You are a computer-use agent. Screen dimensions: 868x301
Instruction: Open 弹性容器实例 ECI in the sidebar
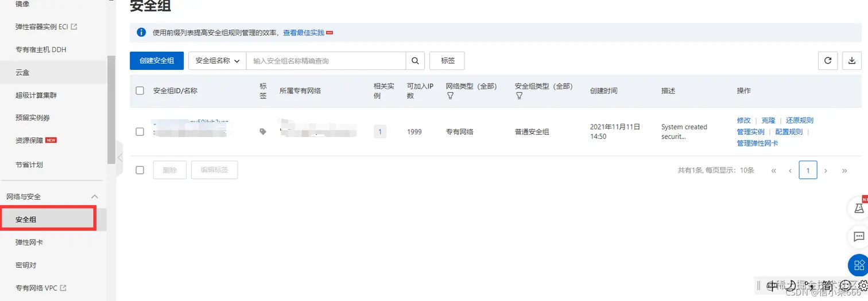(x=41, y=26)
